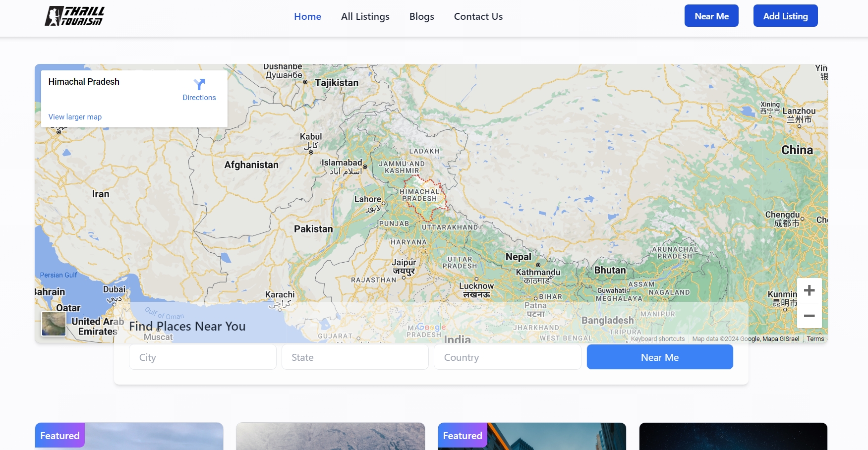Focus the City input field
The image size is (868, 450).
[x=203, y=357]
